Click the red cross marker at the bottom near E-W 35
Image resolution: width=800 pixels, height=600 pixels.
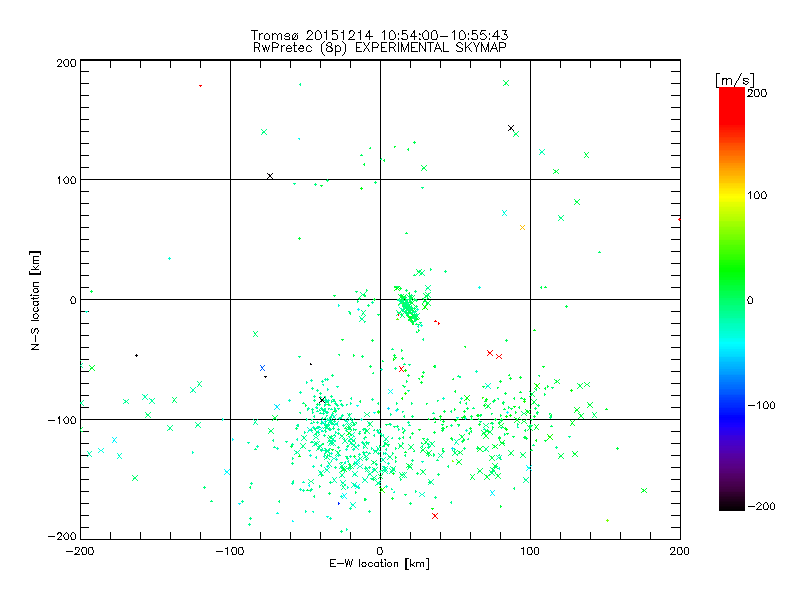[x=435, y=516]
